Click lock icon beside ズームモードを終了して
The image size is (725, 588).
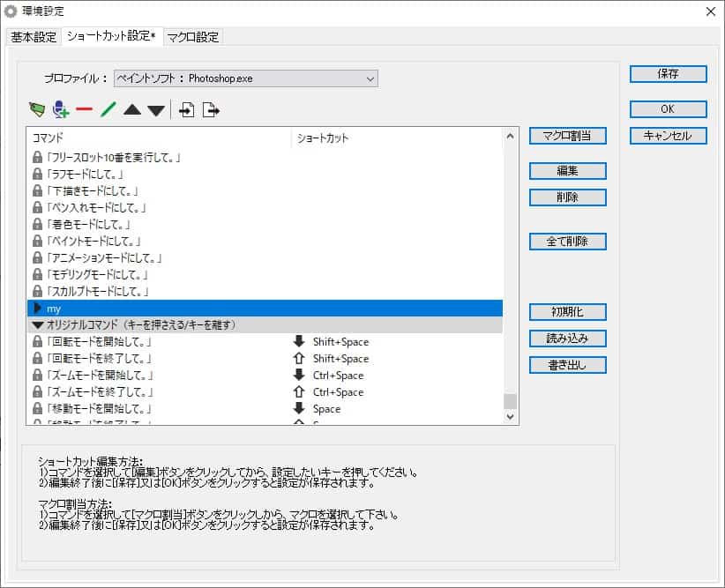[37, 392]
